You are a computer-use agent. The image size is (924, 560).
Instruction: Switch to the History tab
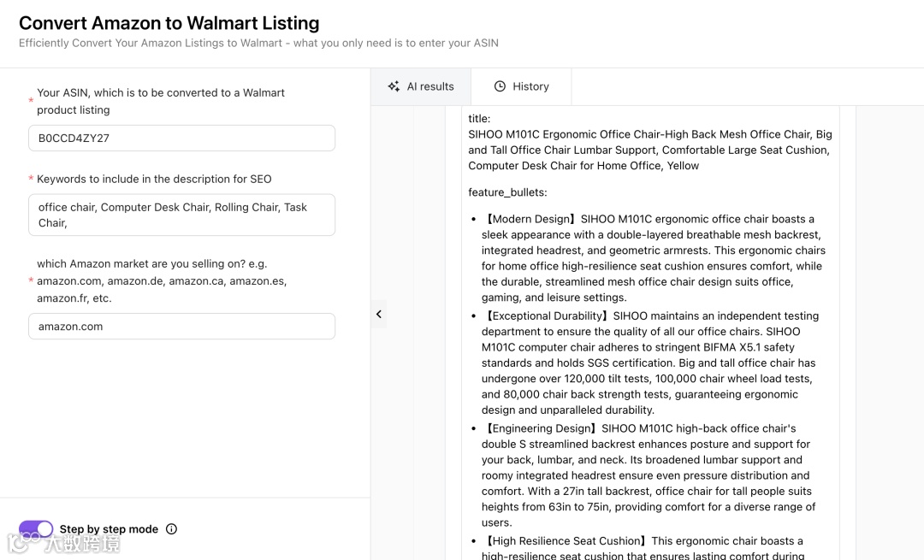pos(521,86)
